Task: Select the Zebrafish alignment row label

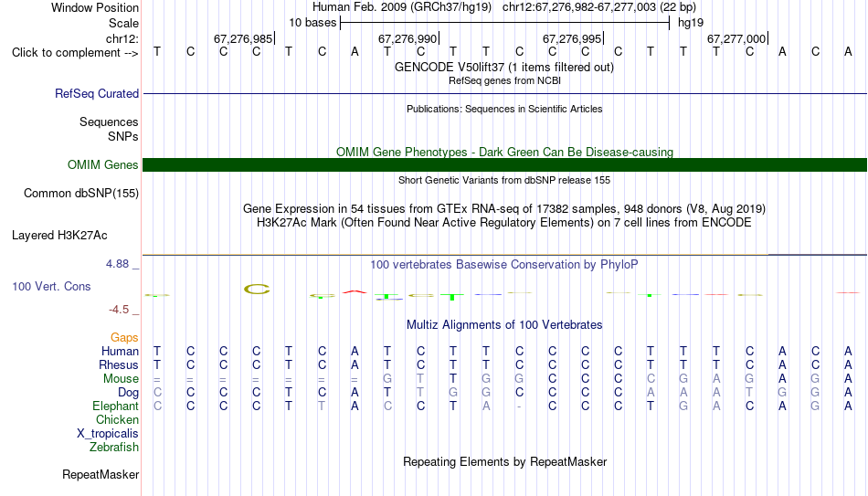Action: pyautogui.click(x=114, y=448)
